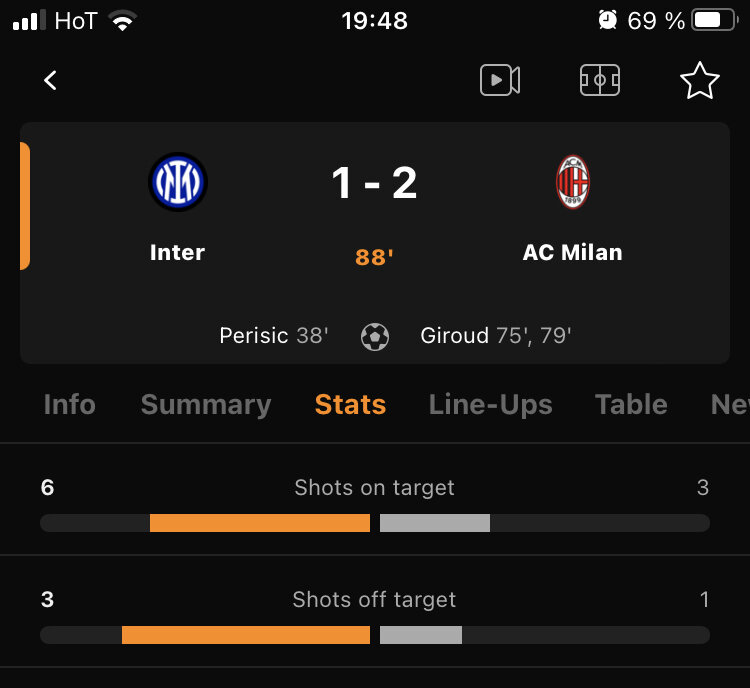Viewport: 750px width, 688px height.
Task: Tap the AC Milan club crest
Action: tap(573, 182)
